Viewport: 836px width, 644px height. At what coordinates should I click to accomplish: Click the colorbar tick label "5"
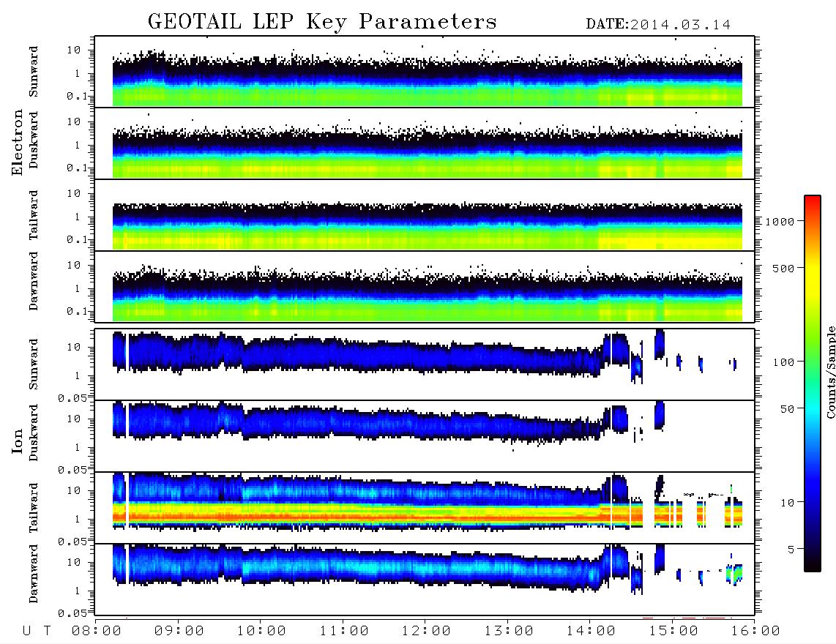pos(791,550)
